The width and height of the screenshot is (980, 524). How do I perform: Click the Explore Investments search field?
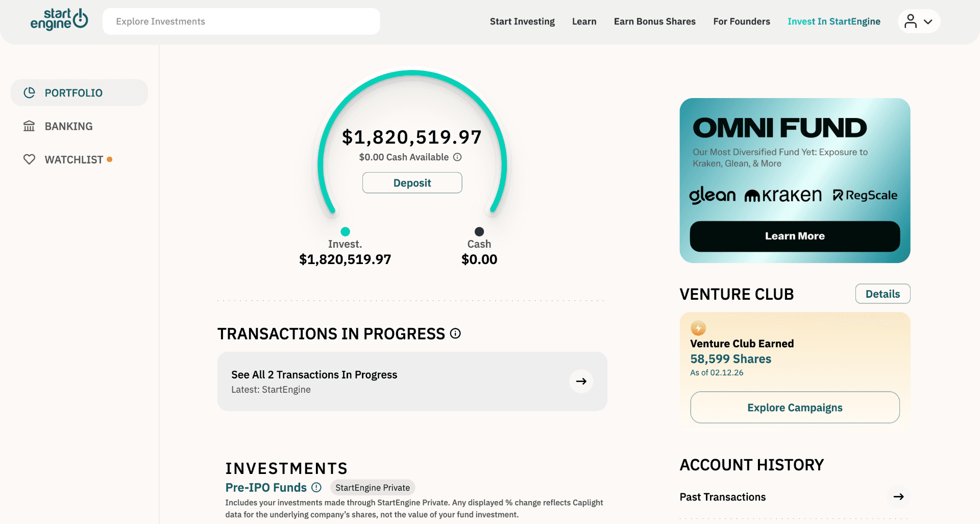[241, 21]
